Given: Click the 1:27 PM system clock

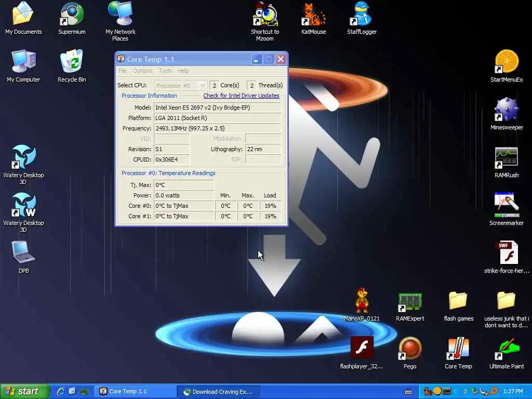Looking at the screenshot, I should 513,392.
